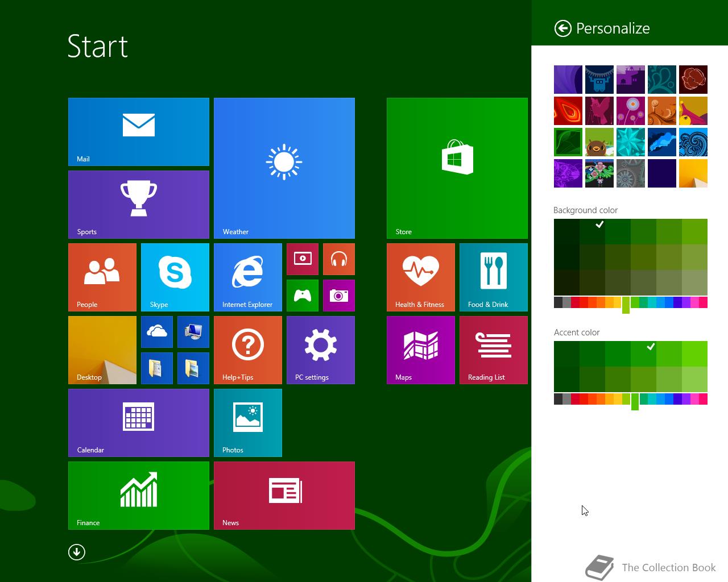Open the Mail tile
Viewport: 728px width, 582px height.
click(139, 132)
